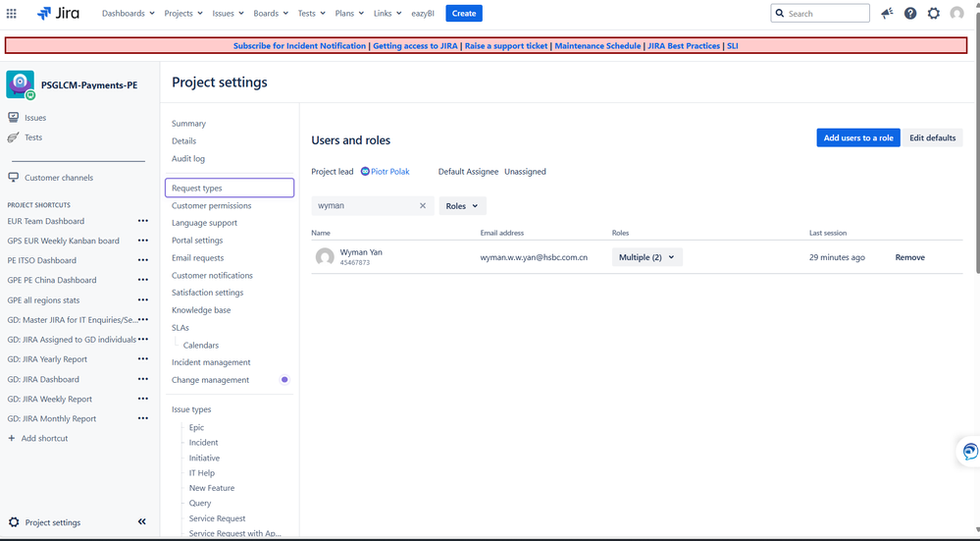Open the GD: Master JIRA shortcut

[73, 320]
